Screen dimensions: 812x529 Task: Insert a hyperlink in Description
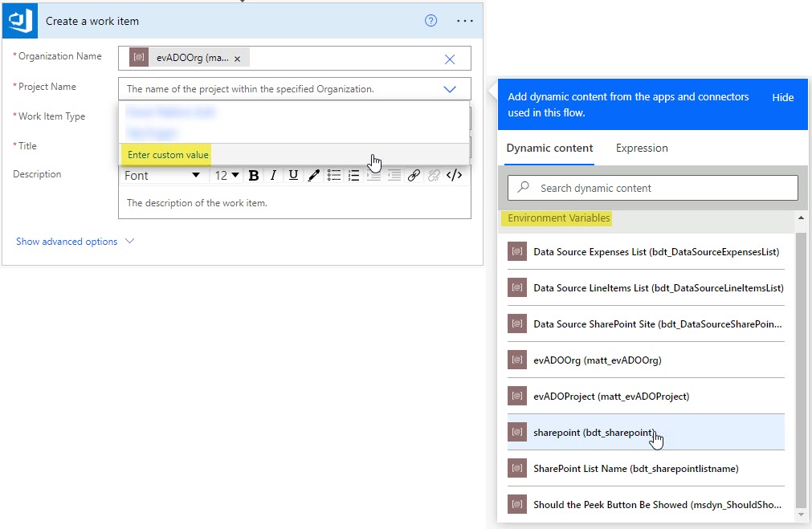click(414, 176)
